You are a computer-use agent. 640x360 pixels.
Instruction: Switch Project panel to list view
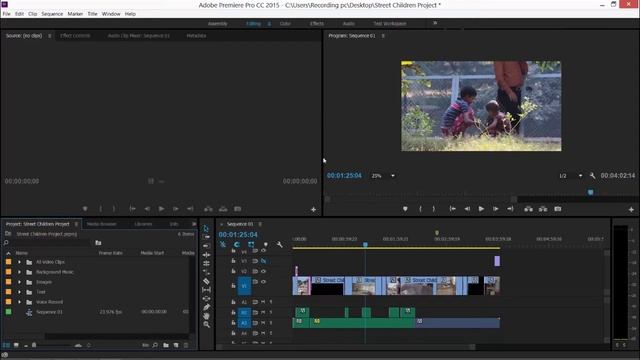tap(6, 345)
